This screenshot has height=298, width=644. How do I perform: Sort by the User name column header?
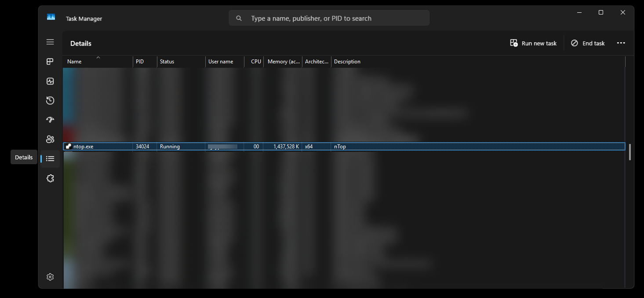pos(225,62)
